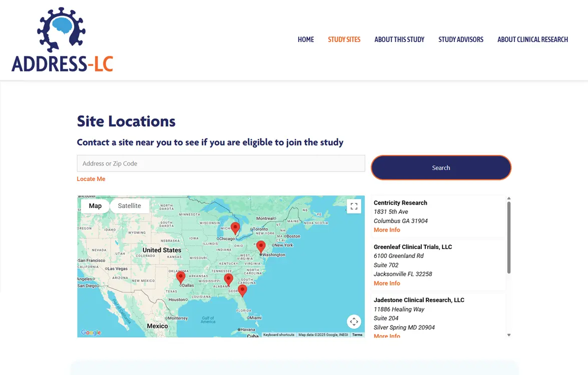Select the map pin near Georgia-Florida coast
Viewport: 588px width, 375px height.
click(243, 290)
